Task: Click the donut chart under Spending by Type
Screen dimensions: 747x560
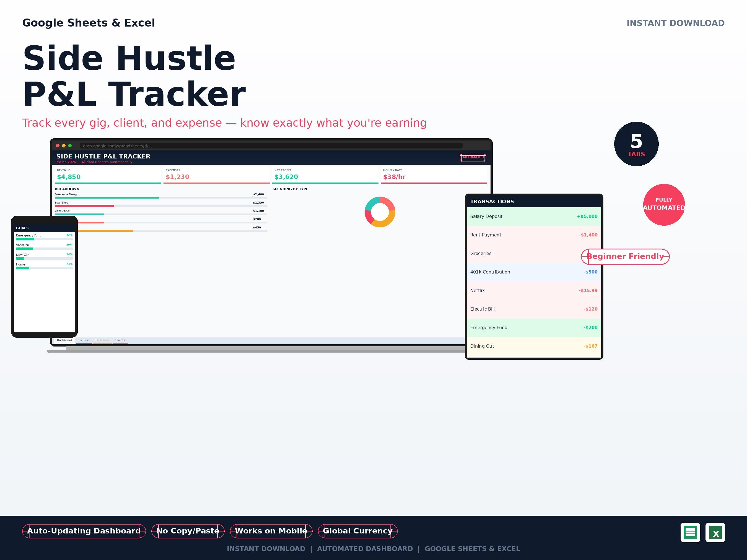Action: [380, 212]
